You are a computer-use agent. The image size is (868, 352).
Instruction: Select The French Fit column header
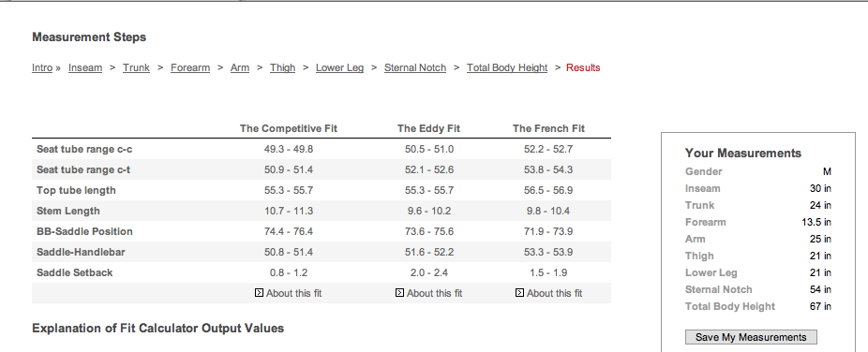[x=548, y=129]
